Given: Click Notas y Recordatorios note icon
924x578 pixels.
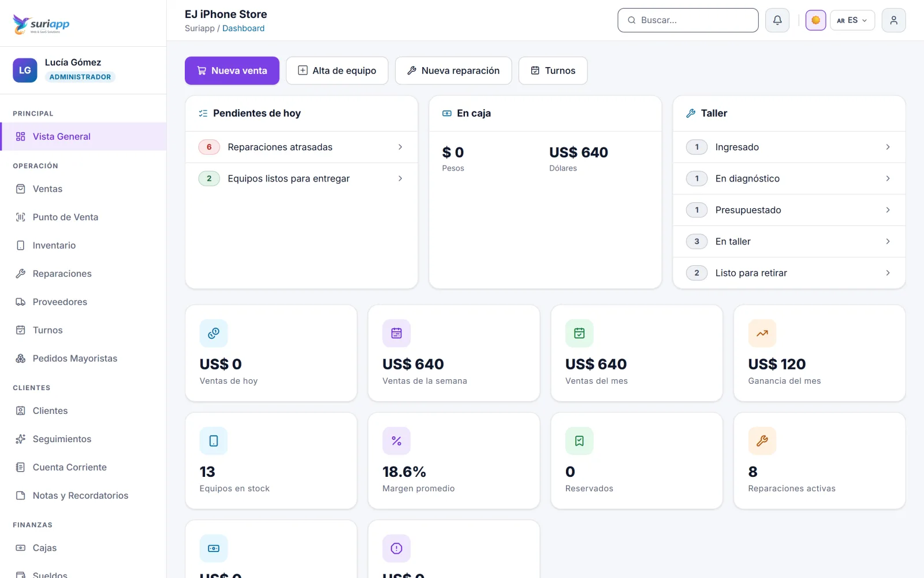Looking at the screenshot, I should pyautogui.click(x=21, y=495).
